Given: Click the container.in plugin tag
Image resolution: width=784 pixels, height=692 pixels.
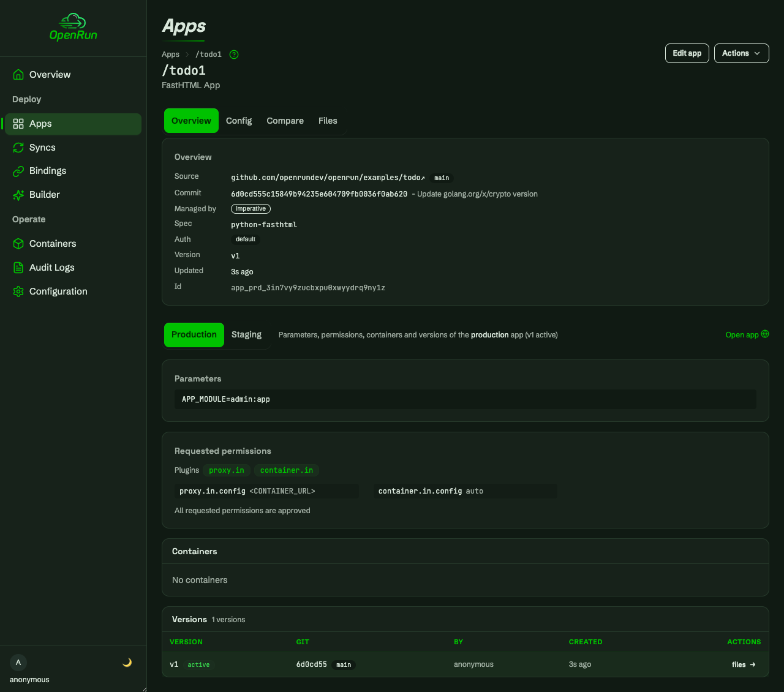Looking at the screenshot, I should tap(287, 470).
